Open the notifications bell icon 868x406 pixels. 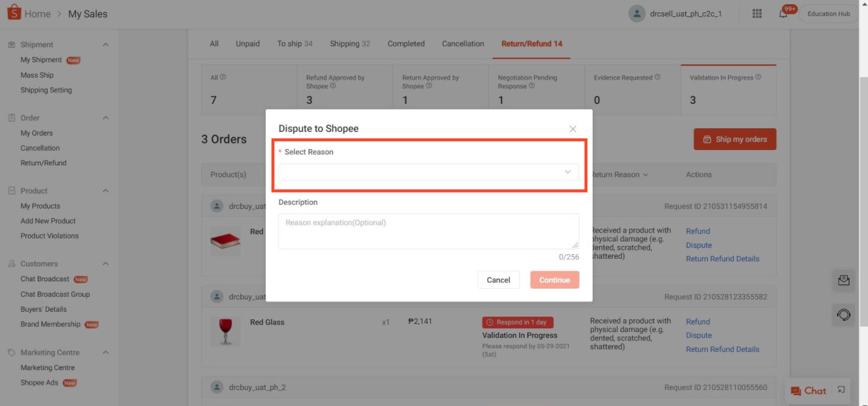pos(785,13)
